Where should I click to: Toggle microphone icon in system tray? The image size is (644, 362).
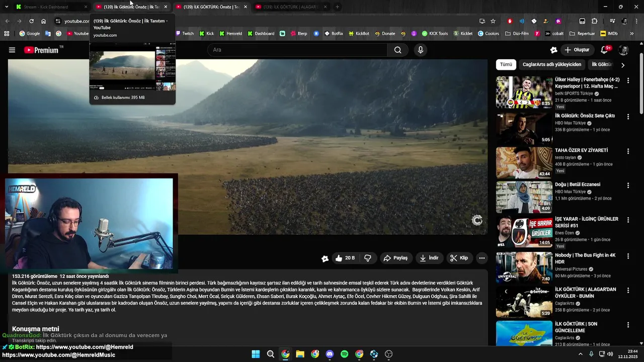point(591,354)
